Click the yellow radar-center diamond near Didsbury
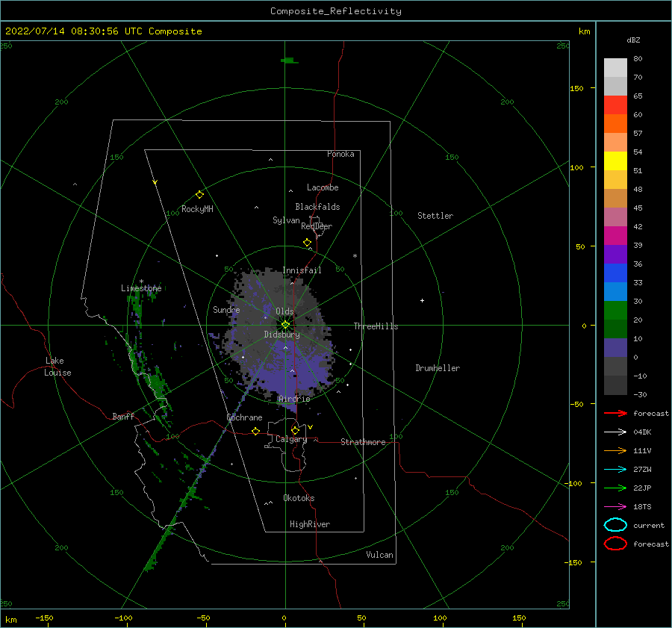The image size is (672, 628). click(x=285, y=325)
